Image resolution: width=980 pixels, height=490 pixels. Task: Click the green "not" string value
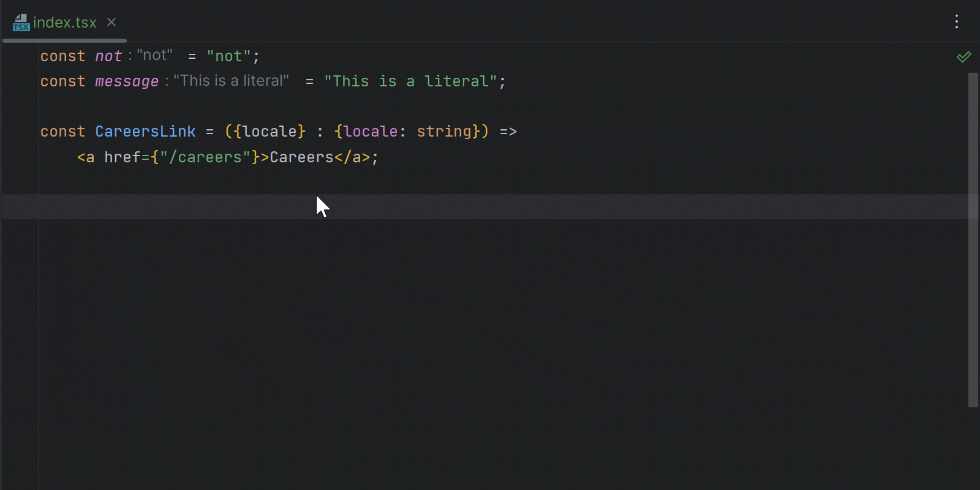tap(228, 56)
